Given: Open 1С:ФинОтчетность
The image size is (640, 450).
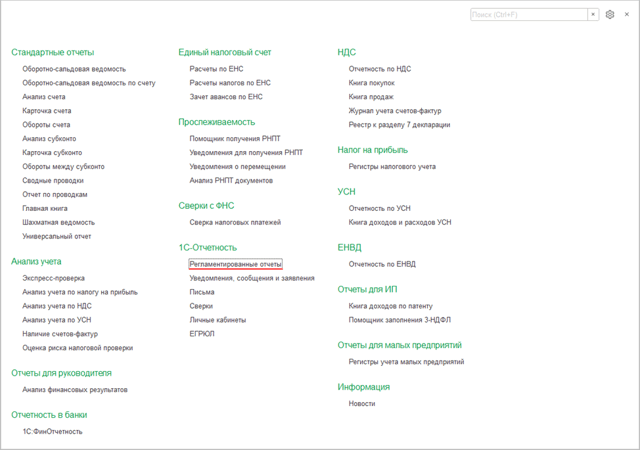Looking at the screenshot, I should tap(52, 431).
